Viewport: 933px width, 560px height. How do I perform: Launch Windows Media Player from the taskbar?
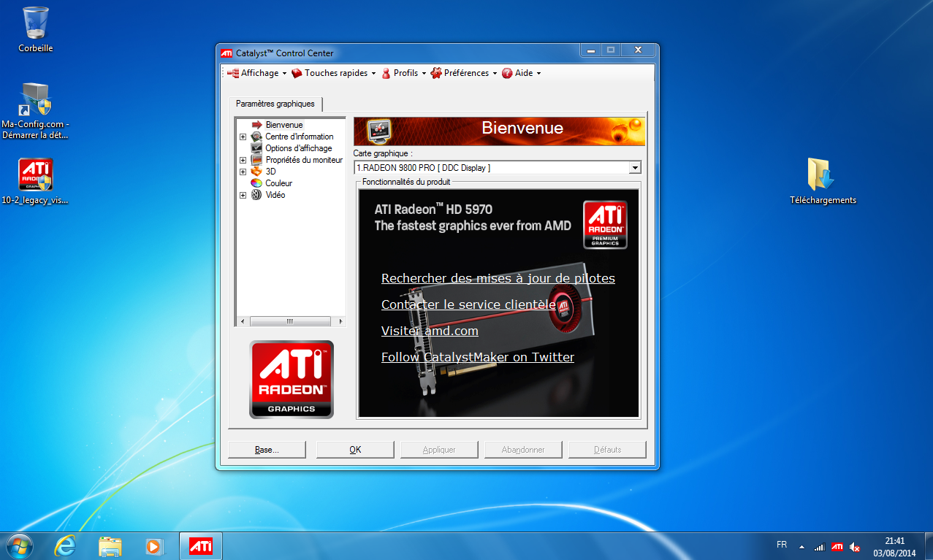(x=153, y=546)
